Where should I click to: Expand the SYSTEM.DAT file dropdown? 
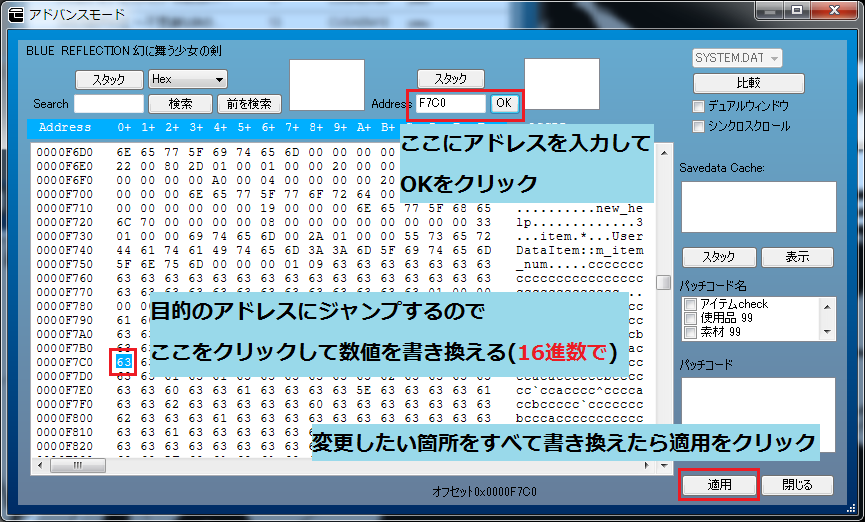click(x=737, y=58)
